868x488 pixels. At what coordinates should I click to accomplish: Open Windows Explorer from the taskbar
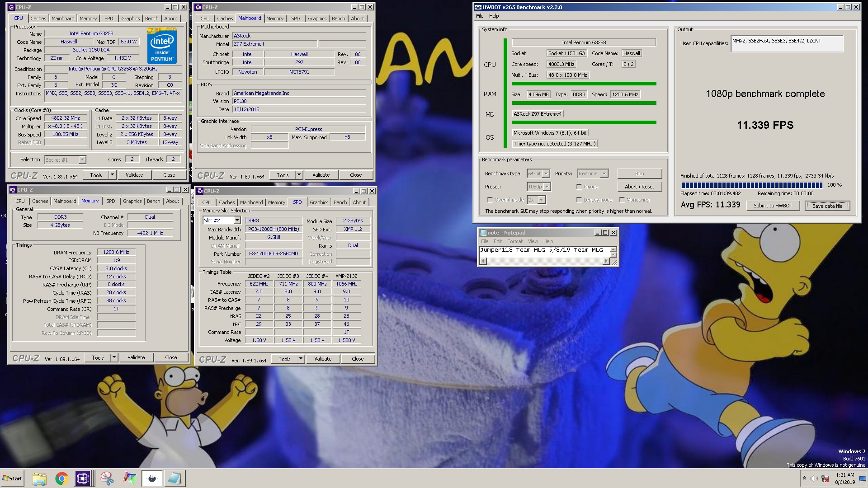pyautogui.click(x=39, y=479)
